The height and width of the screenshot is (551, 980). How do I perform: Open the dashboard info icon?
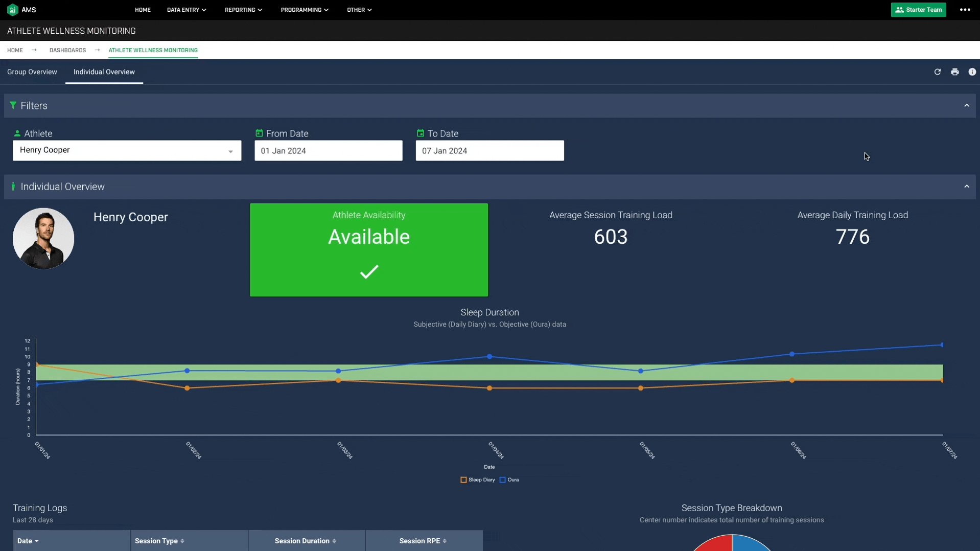point(972,72)
